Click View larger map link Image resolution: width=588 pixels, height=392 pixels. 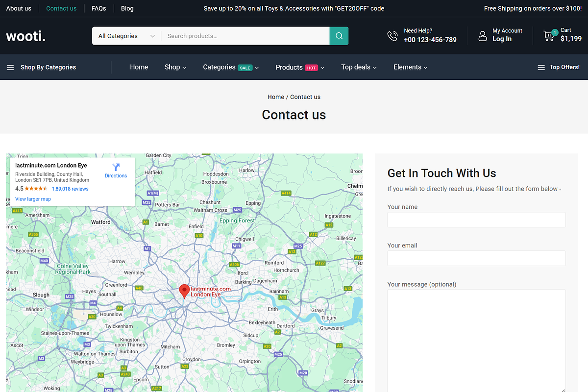tap(33, 199)
